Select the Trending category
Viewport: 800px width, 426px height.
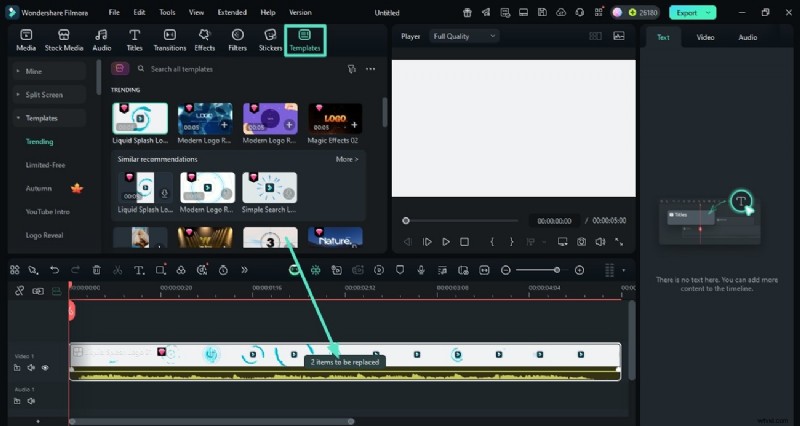[x=39, y=142]
